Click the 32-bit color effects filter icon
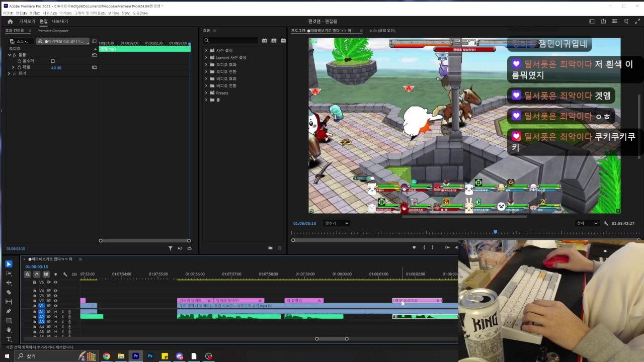 [x=274, y=41]
